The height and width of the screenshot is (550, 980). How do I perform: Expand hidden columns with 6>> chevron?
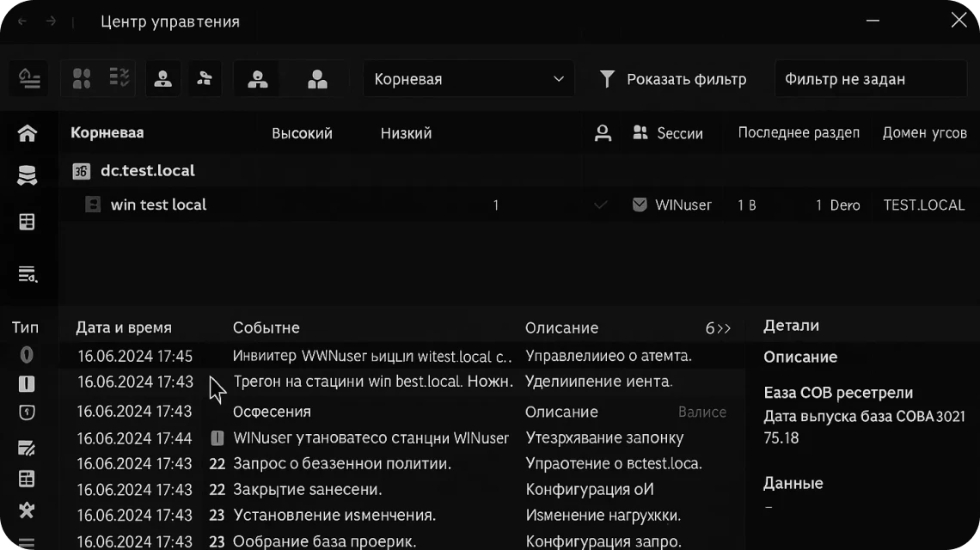click(x=718, y=328)
